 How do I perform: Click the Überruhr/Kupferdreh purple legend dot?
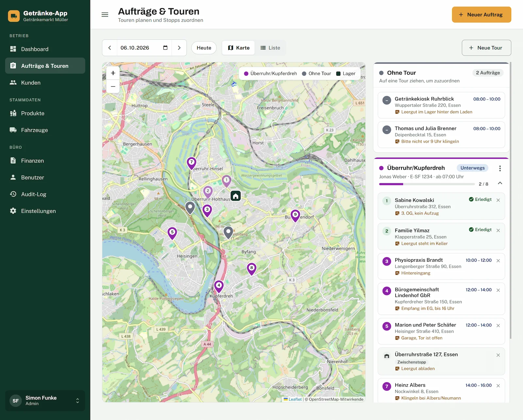[x=246, y=74]
